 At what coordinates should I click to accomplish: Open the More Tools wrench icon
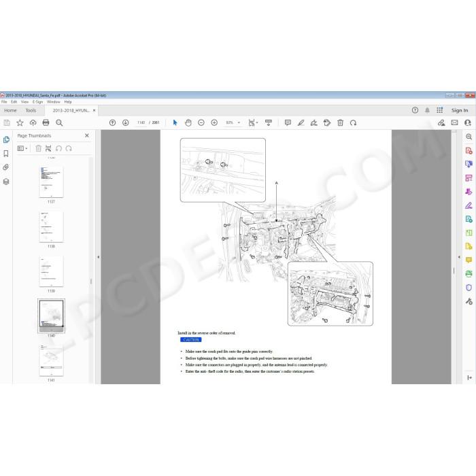click(x=469, y=301)
